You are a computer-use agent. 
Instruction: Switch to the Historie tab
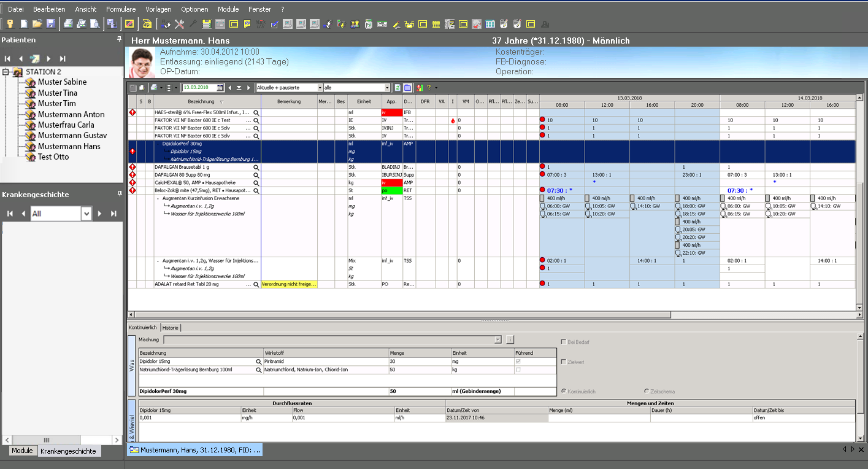[x=170, y=328]
